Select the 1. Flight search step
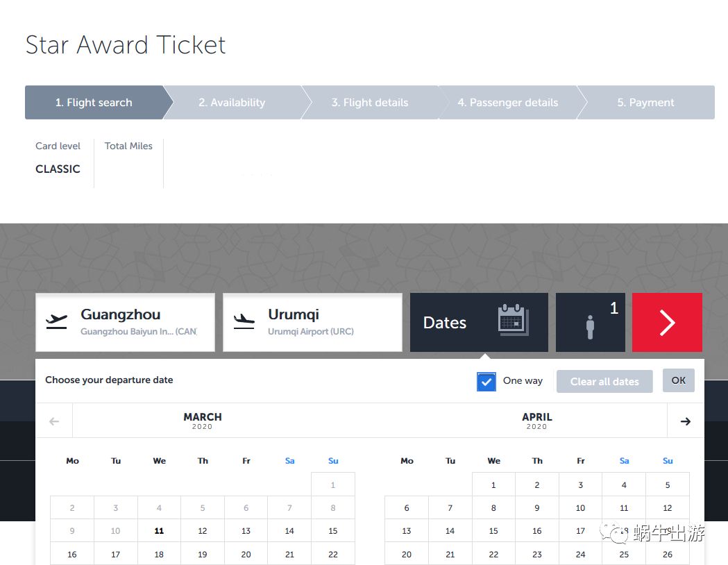 94,103
